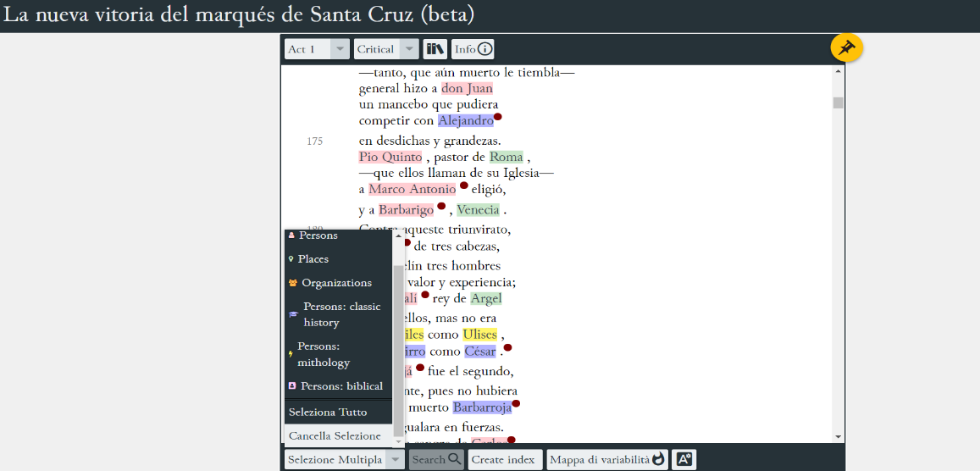Click the red note marker after Alejandro
This screenshot has height=471, width=980.
coord(498,117)
